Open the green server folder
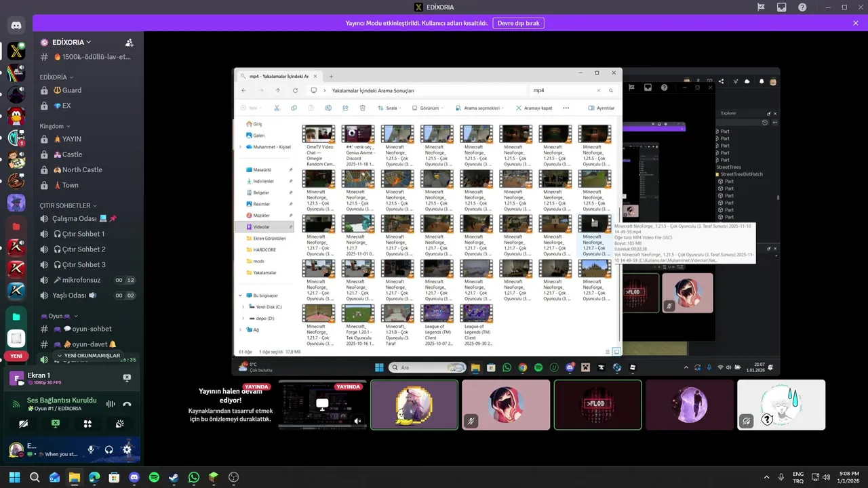This screenshot has height=488, width=868. [16, 317]
